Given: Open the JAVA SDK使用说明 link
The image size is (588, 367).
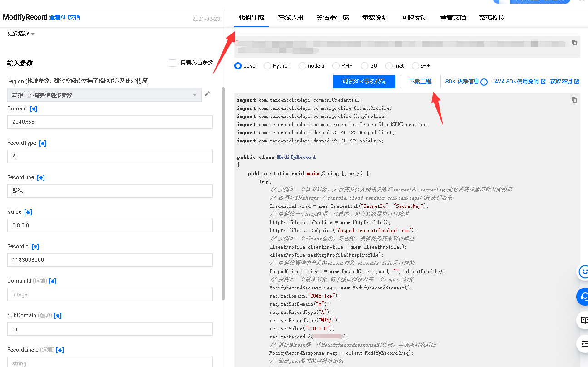Looking at the screenshot, I should (518, 82).
